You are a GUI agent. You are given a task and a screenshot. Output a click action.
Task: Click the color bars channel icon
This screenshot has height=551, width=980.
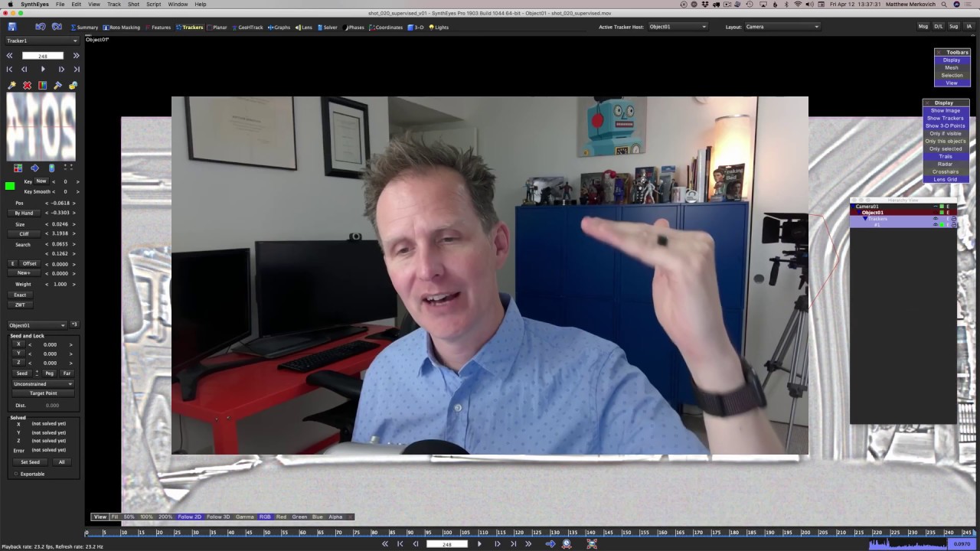(x=42, y=85)
